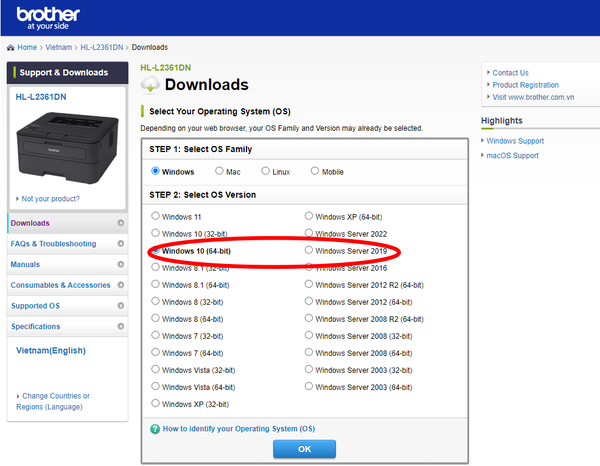Click the arrow icon beside Supported OS

[x=121, y=305]
